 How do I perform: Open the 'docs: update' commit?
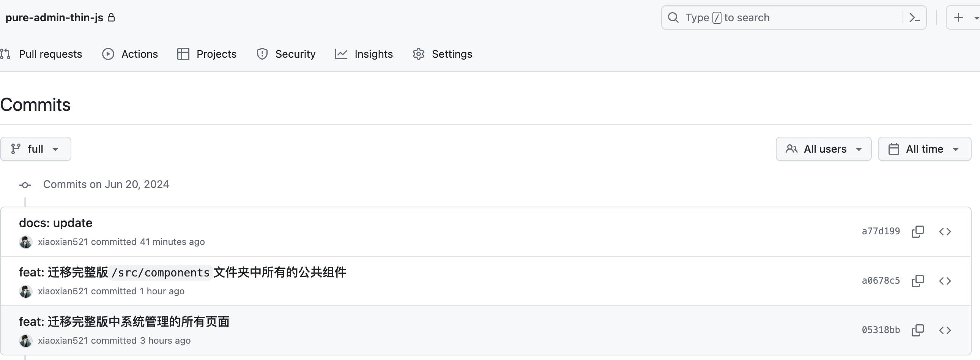click(55, 223)
